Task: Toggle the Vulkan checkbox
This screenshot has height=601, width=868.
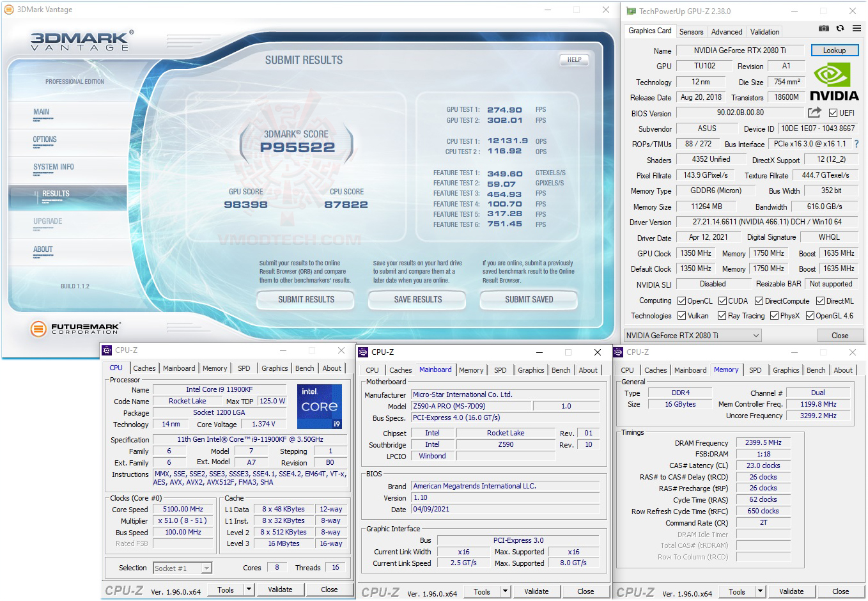Action: (x=681, y=316)
